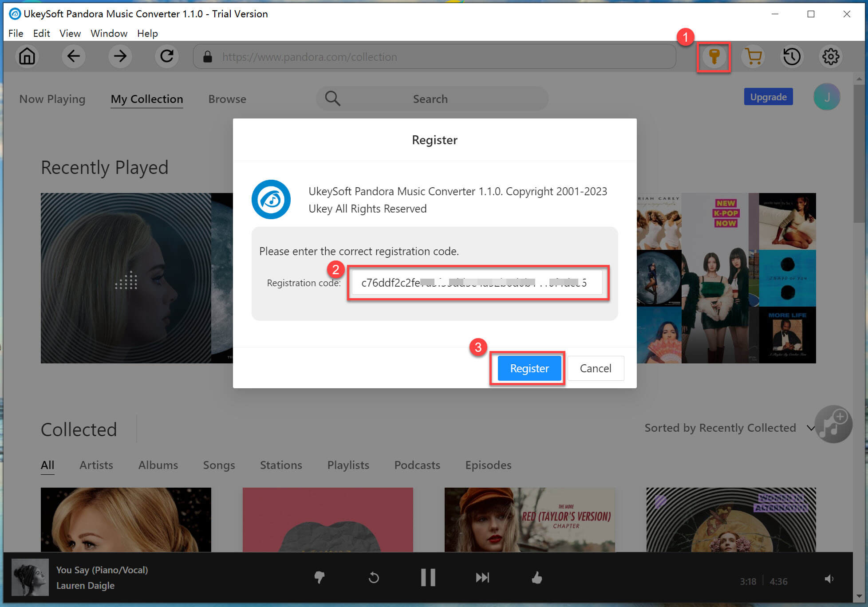Open the File menu
Screen dimensions: 868x607
16,33
